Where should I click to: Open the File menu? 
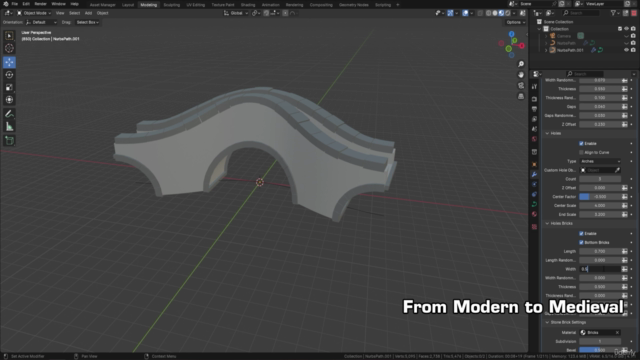15,4
